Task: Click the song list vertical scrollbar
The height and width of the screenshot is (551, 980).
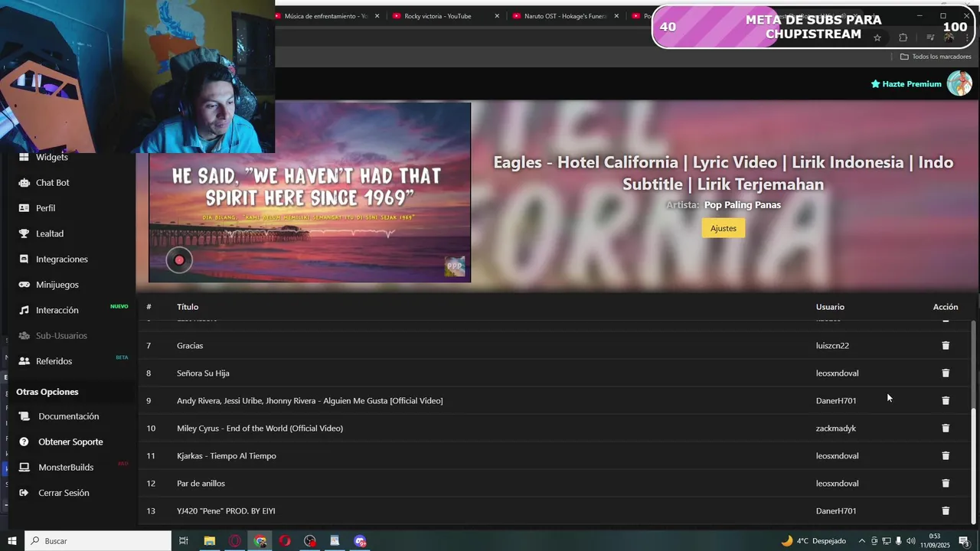Action: pos(974,421)
